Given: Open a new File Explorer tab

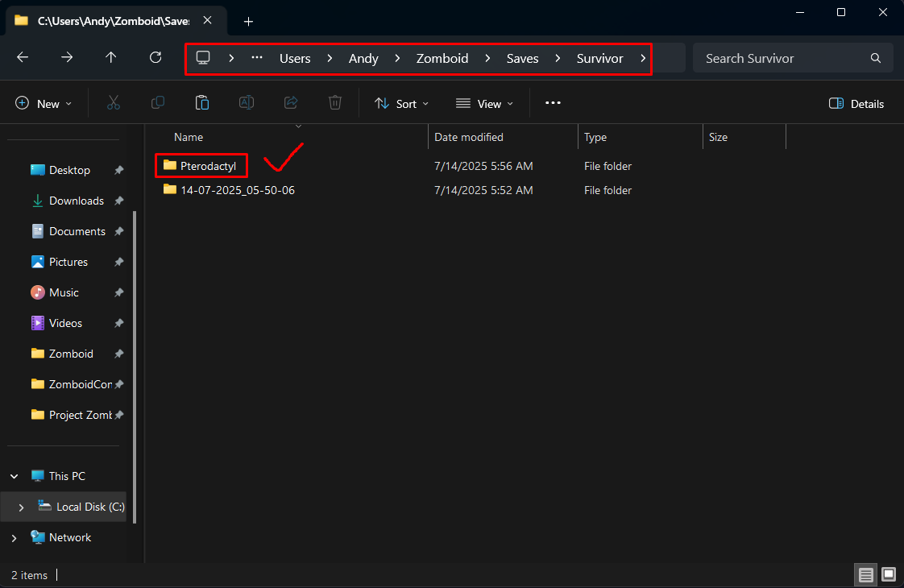Looking at the screenshot, I should pos(248,22).
